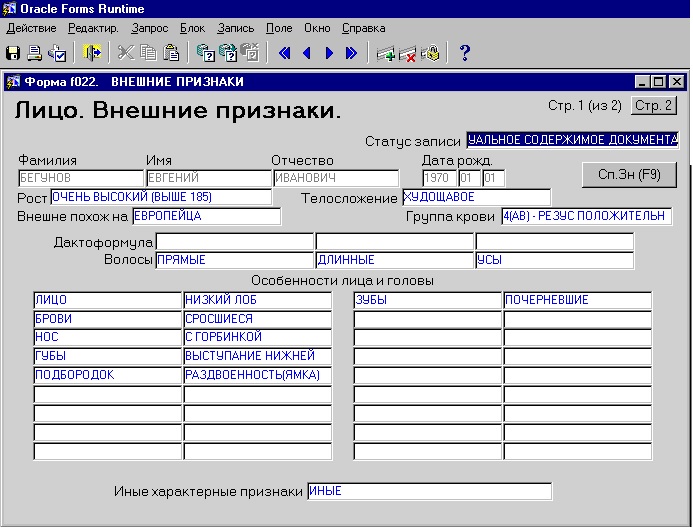Select the Группа крови field
Screen dimensions: 693x529
click(x=586, y=216)
